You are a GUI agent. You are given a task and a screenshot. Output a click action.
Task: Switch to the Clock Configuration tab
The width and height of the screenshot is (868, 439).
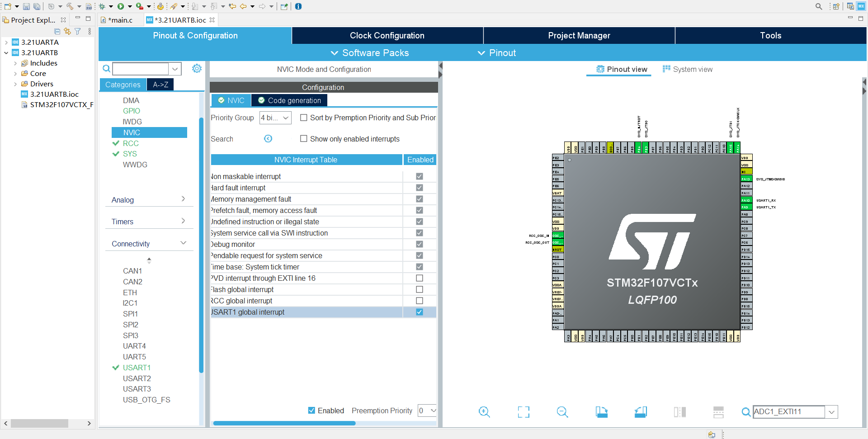(x=387, y=35)
